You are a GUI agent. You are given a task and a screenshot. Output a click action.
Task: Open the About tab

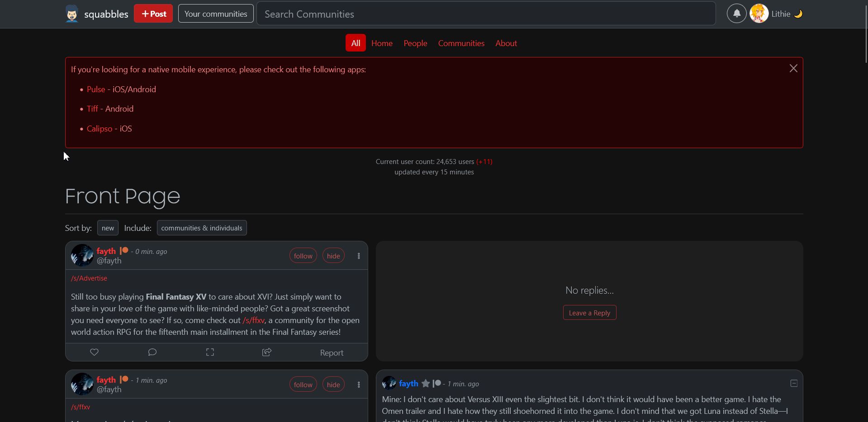[506, 43]
